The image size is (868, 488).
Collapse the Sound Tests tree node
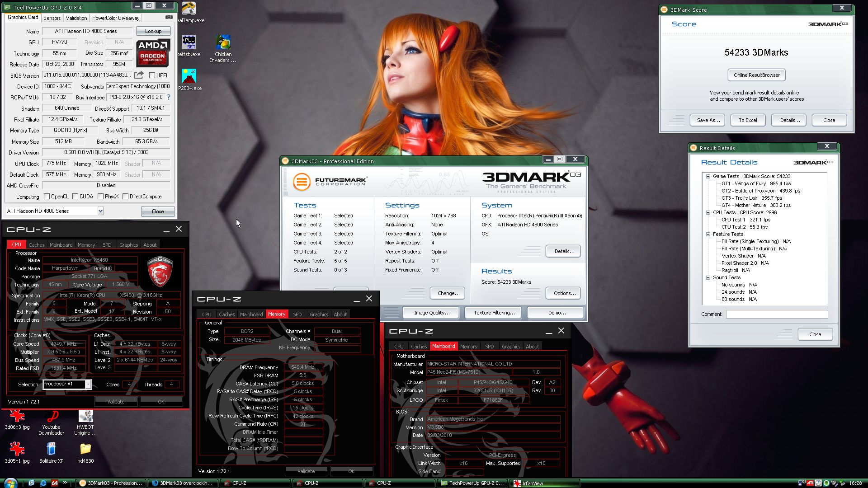click(708, 277)
